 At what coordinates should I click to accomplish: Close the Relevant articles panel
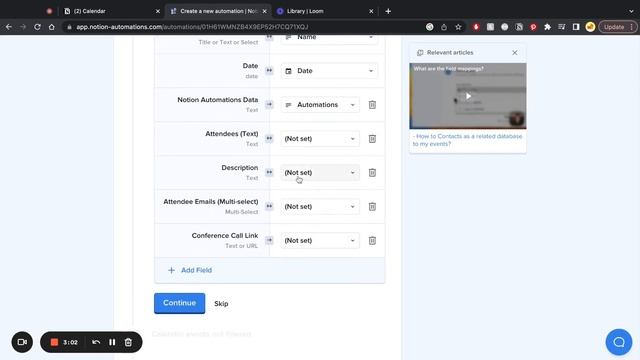[515, 53]
